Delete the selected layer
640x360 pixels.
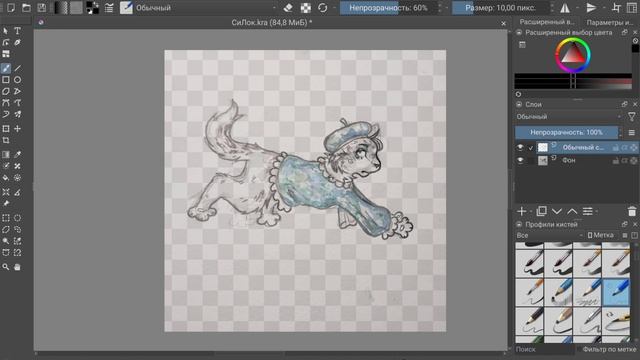click(x=632, y=211)
